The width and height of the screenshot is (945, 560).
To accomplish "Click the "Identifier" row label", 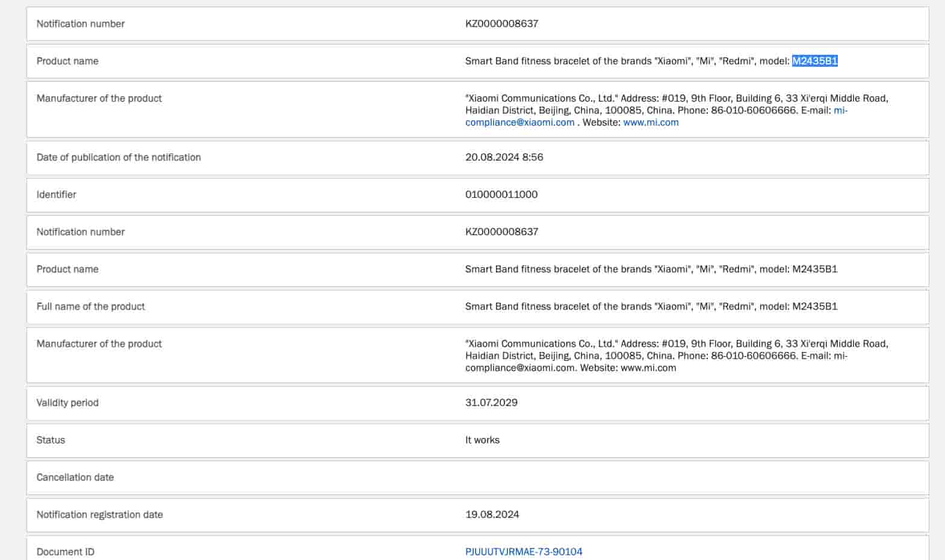I will (x=56, y=194).
